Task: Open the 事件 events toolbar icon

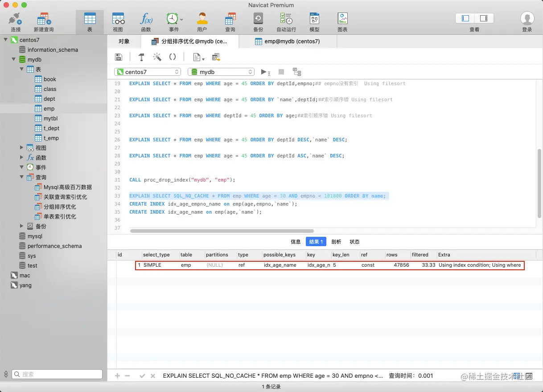Action: [x=173, y=18]
